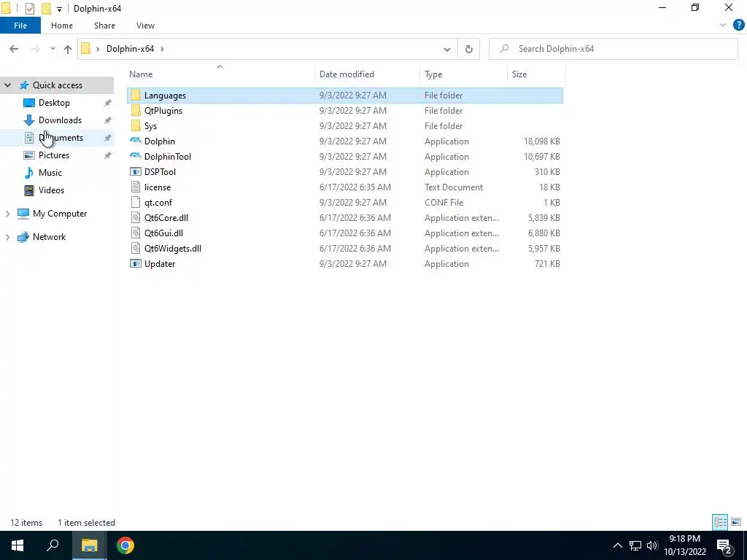
Task: Select the Dolphin application icon
Action: pos(136,141)
